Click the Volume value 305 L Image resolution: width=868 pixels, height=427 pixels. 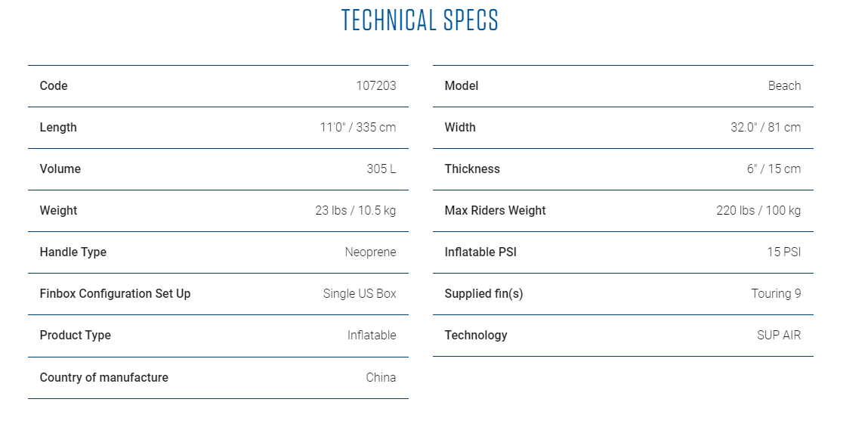point(381,169)
